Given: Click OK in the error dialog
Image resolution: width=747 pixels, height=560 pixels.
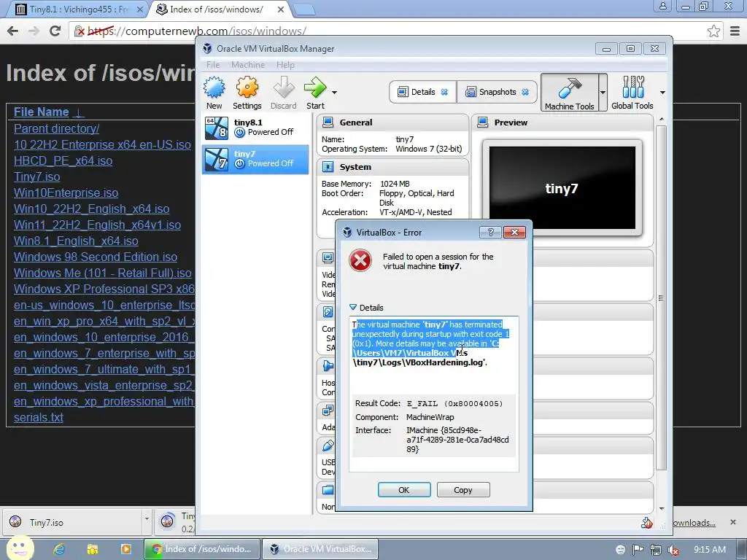Looking at the screenshot, I should point(404,490).
